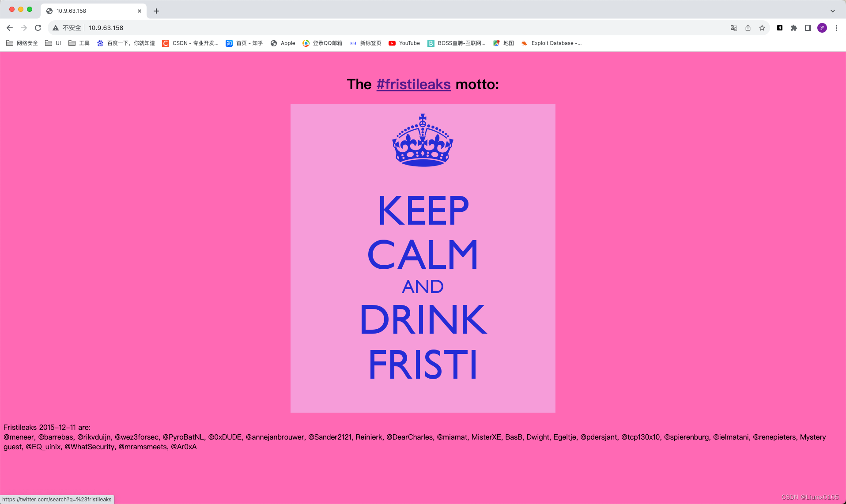This screenshot has width=846, height=504.
Task: Open the 地图 bookmark
Action: pos(504,43)
